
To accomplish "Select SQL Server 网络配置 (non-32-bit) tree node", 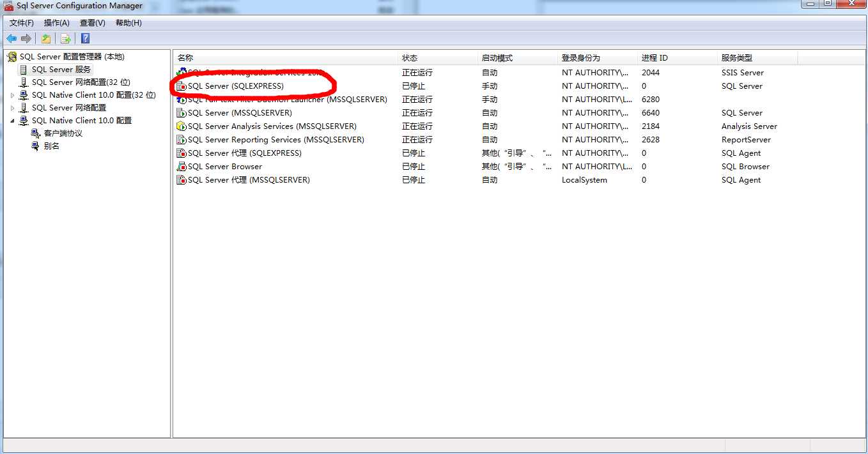I will point(69,108).
